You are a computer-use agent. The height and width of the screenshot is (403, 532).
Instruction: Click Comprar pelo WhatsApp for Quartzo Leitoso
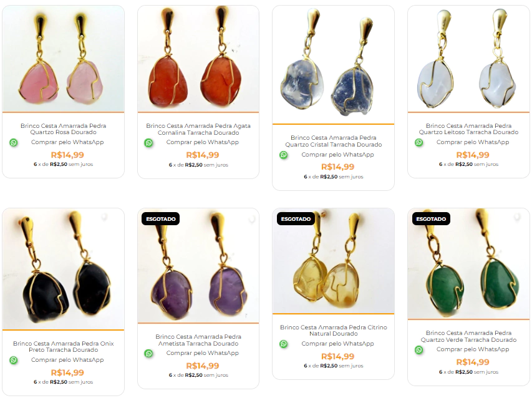click(473, 142)
